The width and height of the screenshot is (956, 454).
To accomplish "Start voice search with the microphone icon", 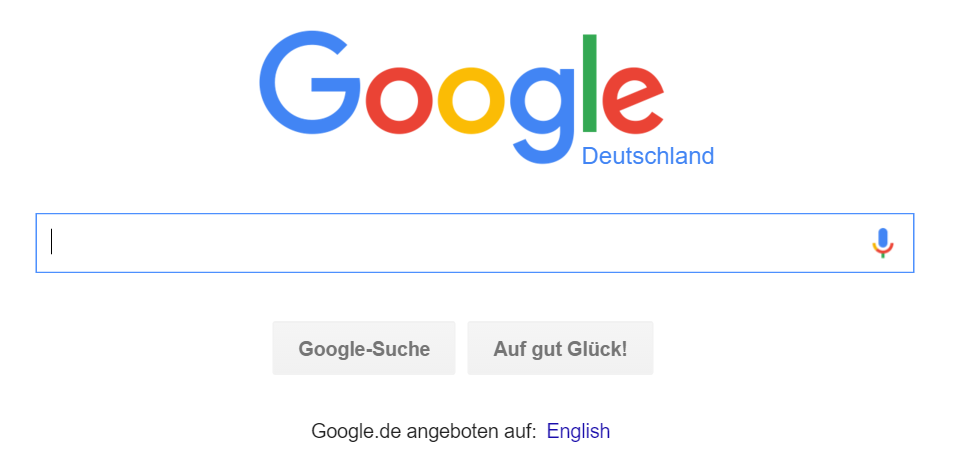I will click(x=882, y=243).
